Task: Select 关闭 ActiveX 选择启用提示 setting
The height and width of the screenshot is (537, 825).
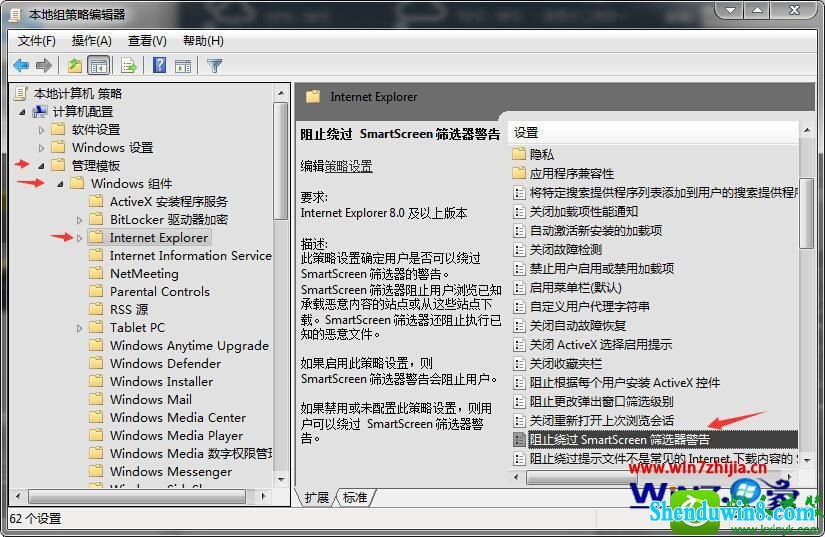Action: 601,345
